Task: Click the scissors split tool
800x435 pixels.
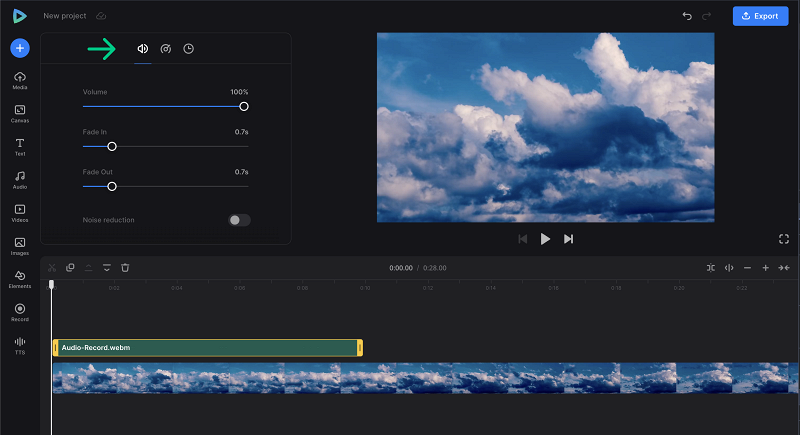Action: pos(52,268)
